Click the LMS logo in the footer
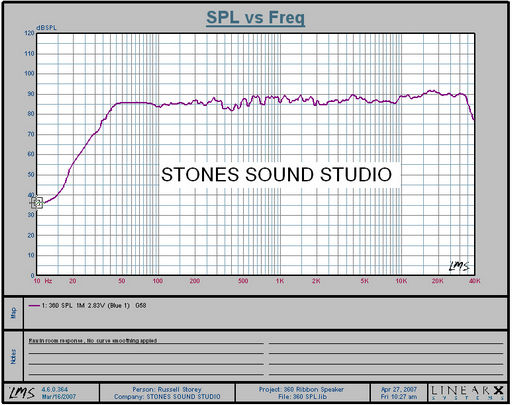Image resolution: width=512 pixels, height=405 pixels. 22,393
